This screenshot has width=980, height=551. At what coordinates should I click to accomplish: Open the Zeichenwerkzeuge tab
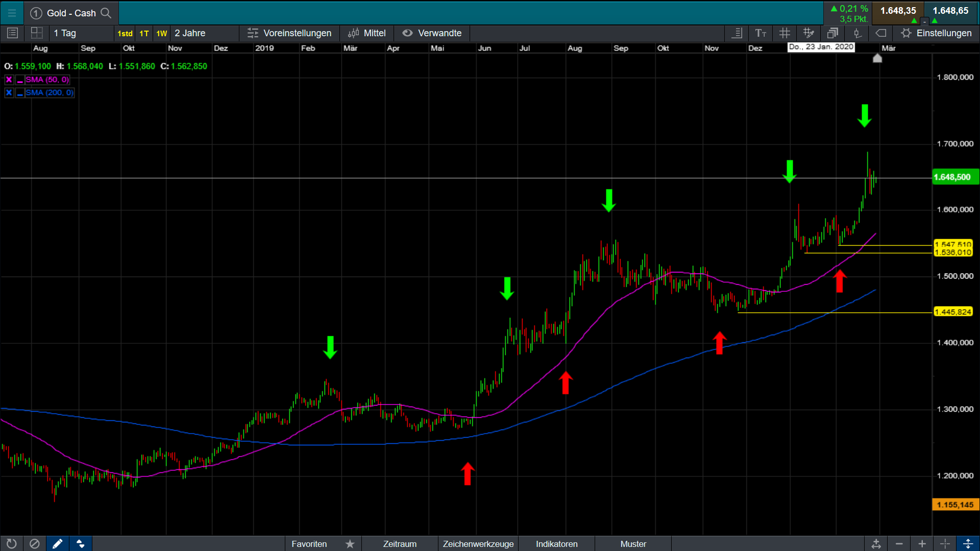478,544
